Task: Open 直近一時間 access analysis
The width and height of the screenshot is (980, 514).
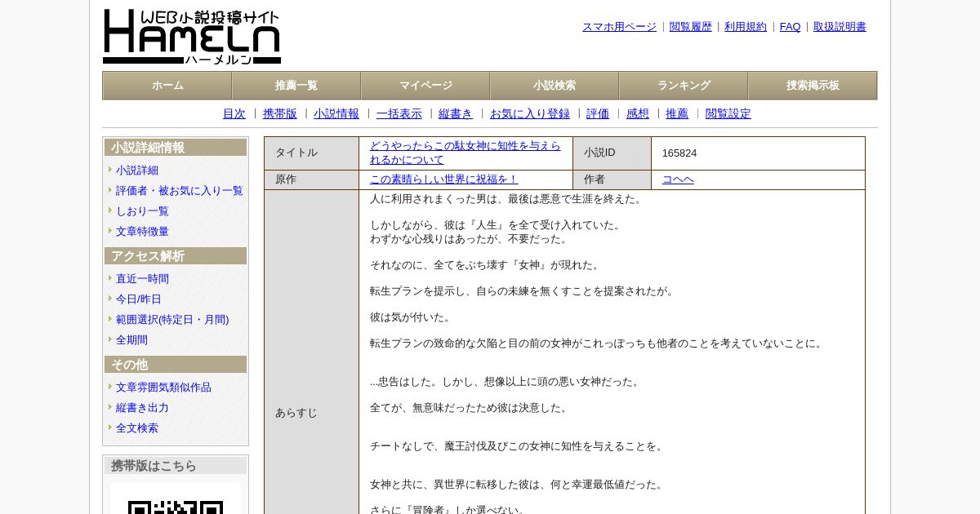Action: [142, 279]
